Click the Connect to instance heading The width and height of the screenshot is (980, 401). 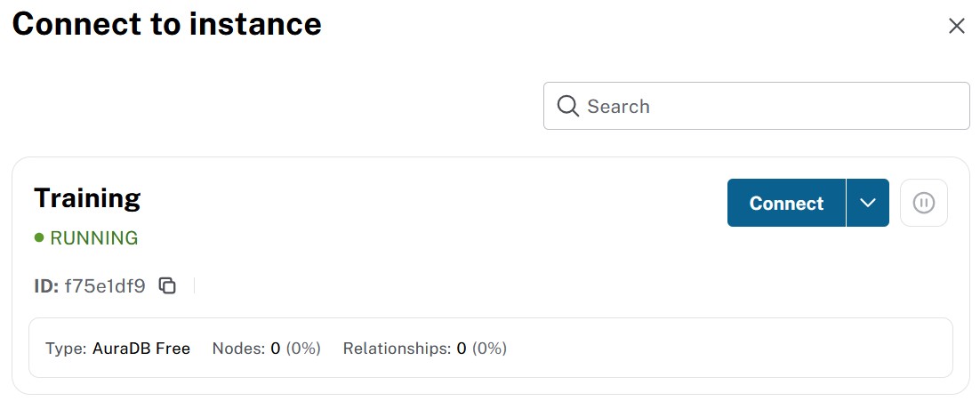tap(167, 25)
